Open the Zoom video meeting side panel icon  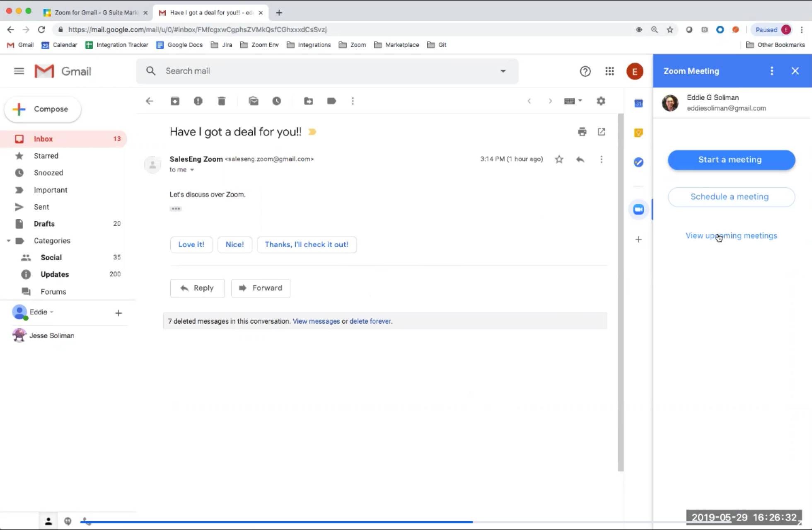click(x=638, y=209)
